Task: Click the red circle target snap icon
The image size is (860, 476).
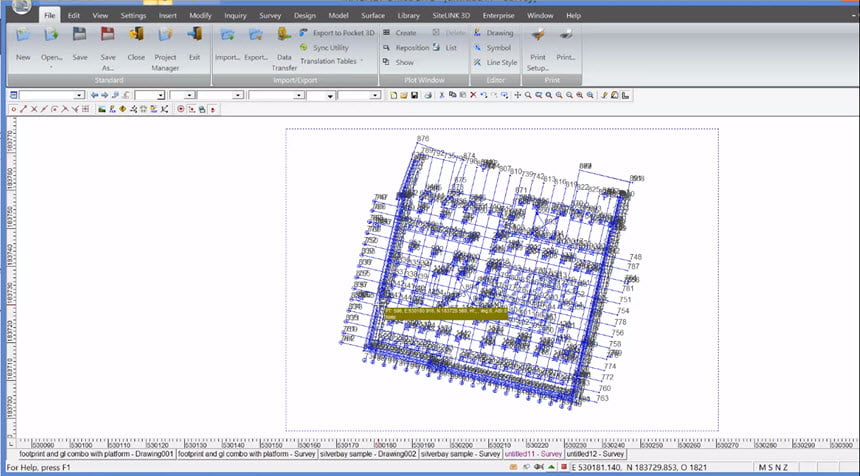Action: [181, 110]
